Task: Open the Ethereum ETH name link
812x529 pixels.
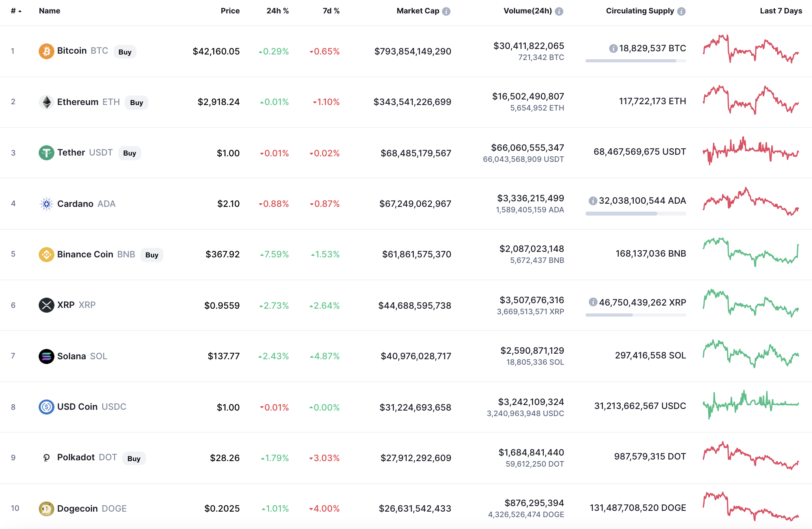Action: (88, 102)
